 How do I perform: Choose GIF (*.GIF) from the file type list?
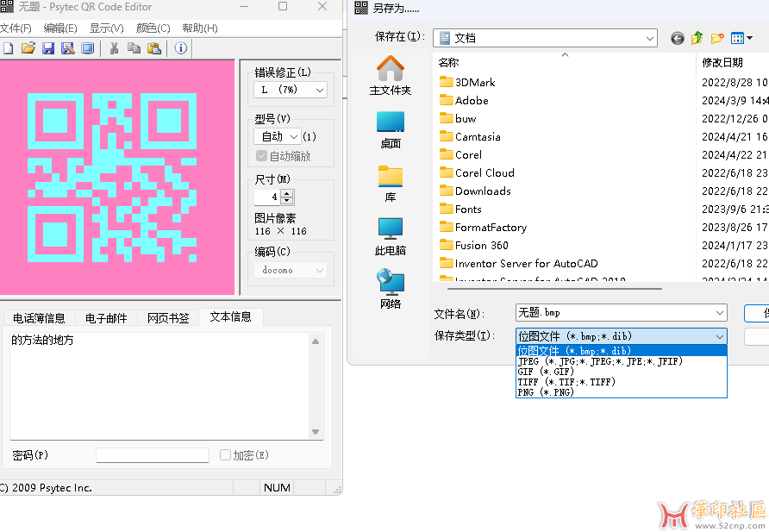tap(622, 372)
